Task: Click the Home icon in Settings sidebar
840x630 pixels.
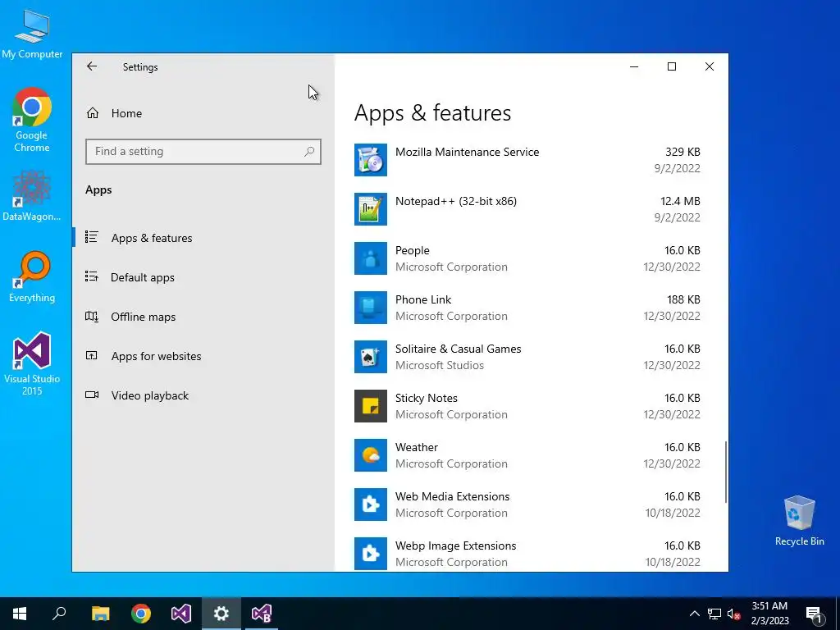Action: 92,113
